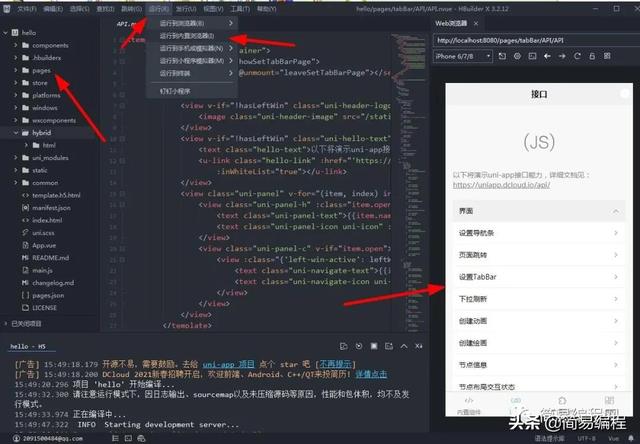
Task: Open README.md file
Action: coord(51,258)
